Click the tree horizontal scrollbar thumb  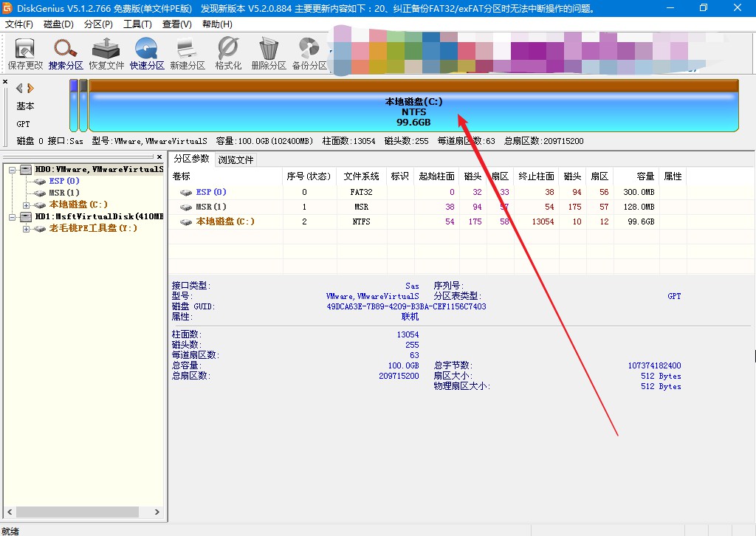(x=77, y=512)
